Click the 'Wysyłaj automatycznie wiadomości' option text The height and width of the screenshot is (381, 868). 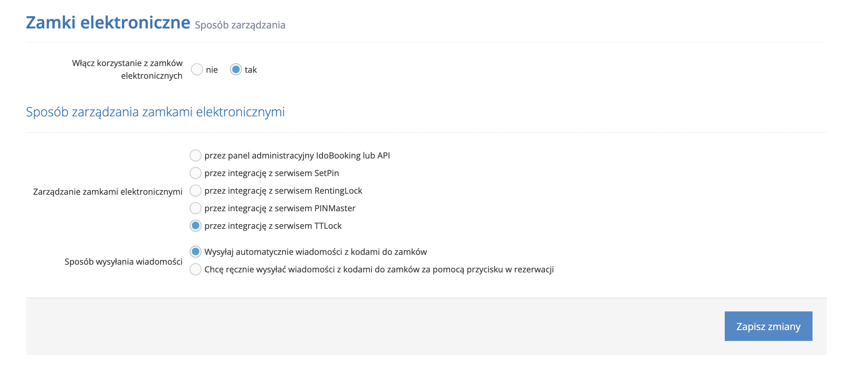[315, 252]
